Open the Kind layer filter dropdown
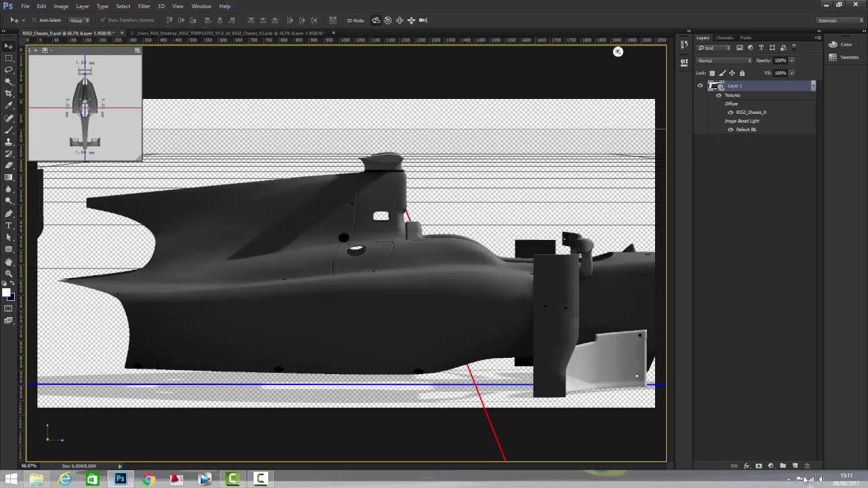 point(715,47)
